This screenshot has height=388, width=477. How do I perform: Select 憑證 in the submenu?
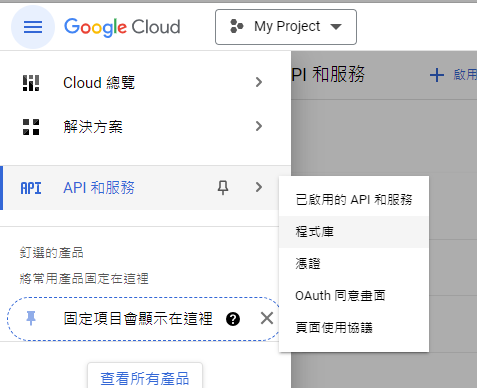point(354,264)
